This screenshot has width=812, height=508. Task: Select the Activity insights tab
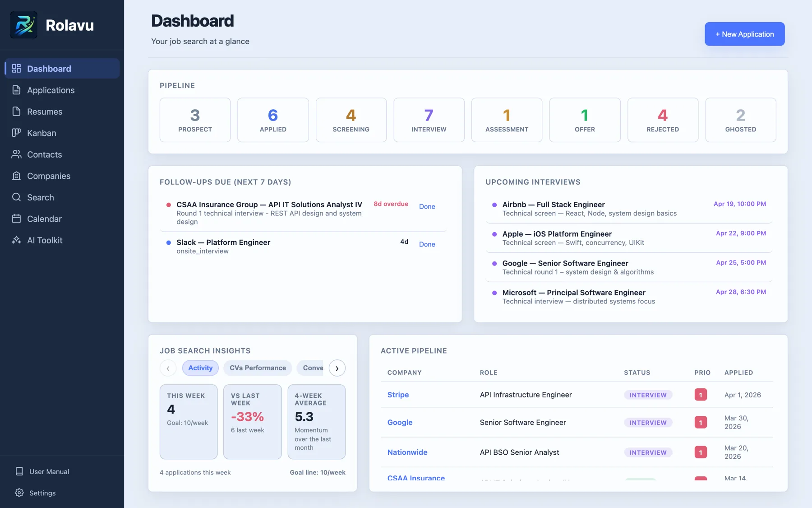click(x=200, y=368)
